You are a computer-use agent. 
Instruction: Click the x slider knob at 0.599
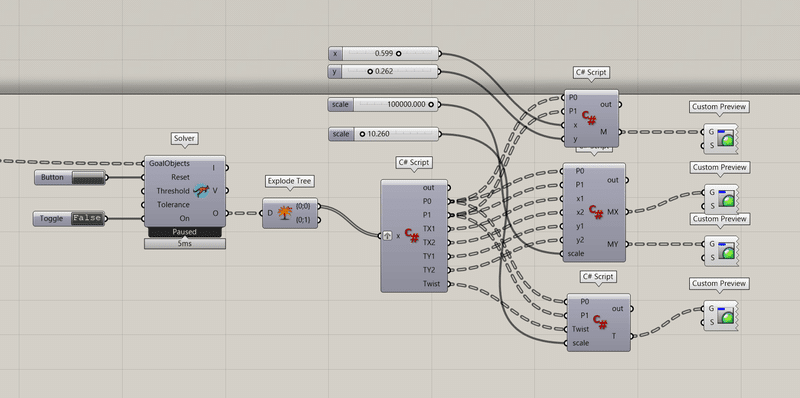point(398,53)
